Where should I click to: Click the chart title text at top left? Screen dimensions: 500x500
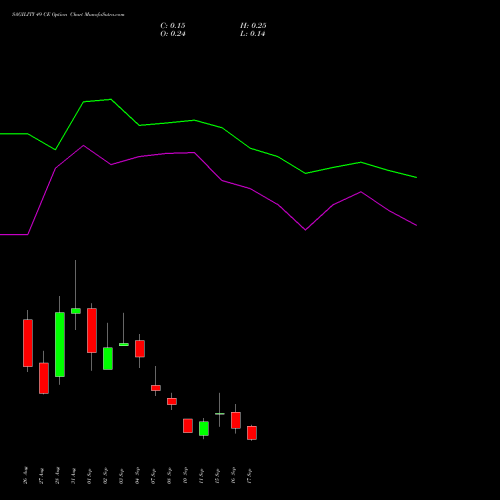tap(68, 15)
